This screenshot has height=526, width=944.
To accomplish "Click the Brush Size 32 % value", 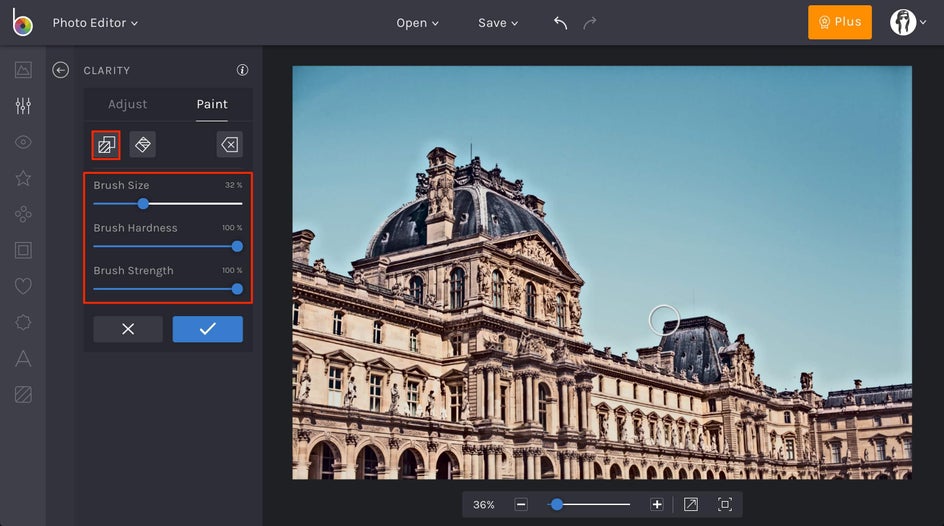I will click(234, 185).
